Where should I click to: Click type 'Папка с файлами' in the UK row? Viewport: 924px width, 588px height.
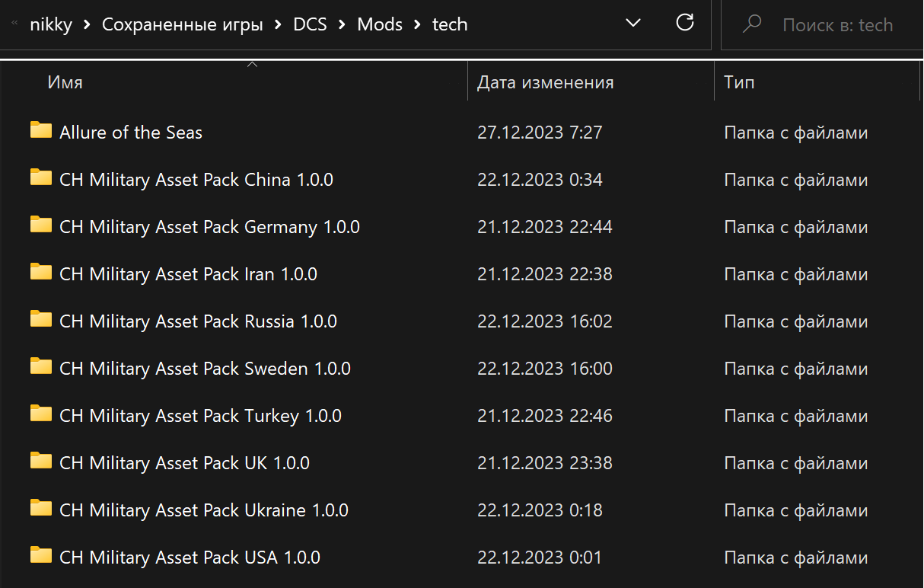pos(796,463)
